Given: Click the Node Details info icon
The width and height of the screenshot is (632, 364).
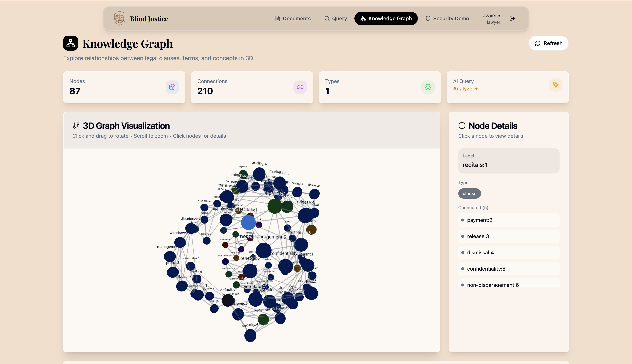Looking at the screenshot, I should (462, 126).
